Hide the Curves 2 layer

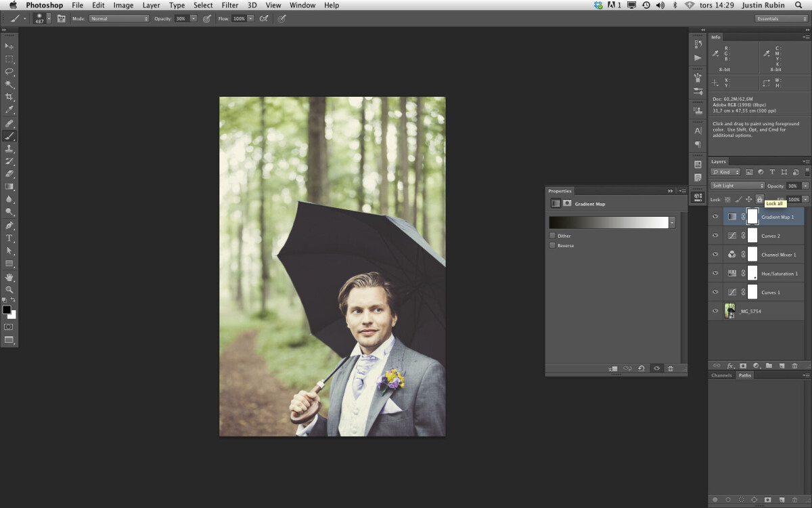pos(715,236)
